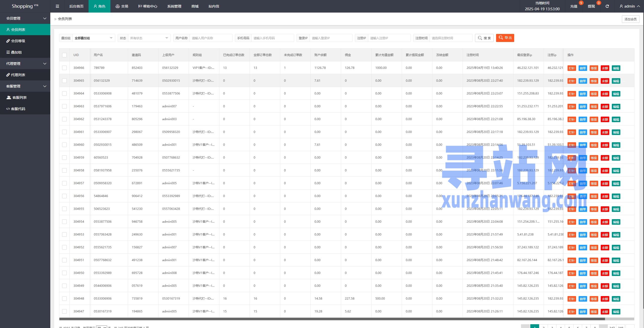Open the 注册时间 date picker field

click(x=451, y=38)
